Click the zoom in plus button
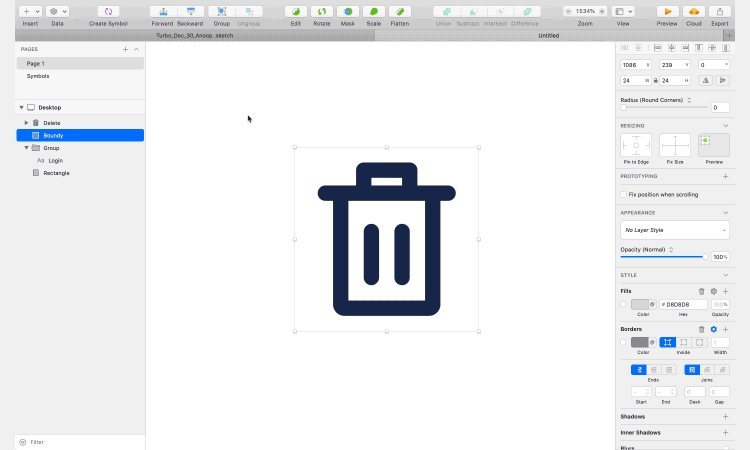The image size is (750, 450). coord(602,11)
